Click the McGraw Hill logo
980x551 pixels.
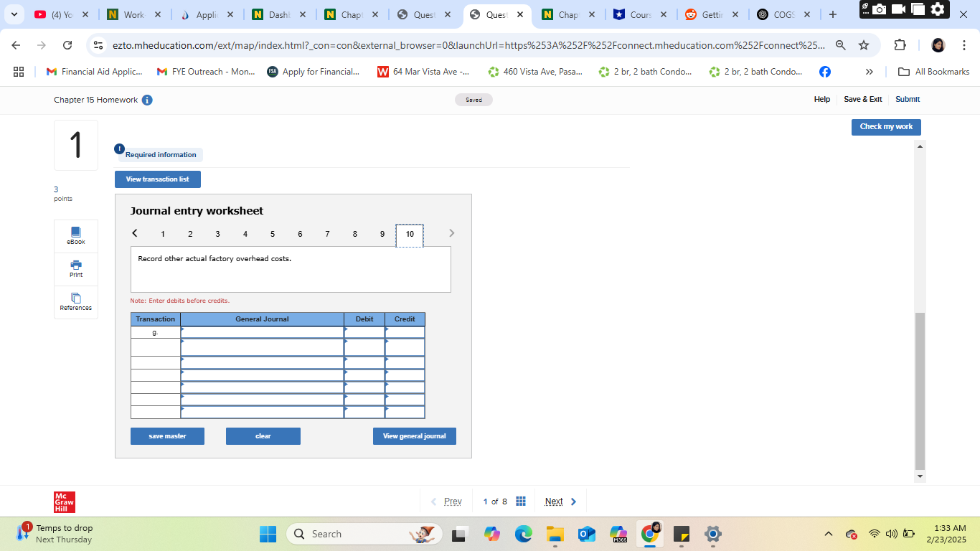pyautogui.click(x=65, y=502)
